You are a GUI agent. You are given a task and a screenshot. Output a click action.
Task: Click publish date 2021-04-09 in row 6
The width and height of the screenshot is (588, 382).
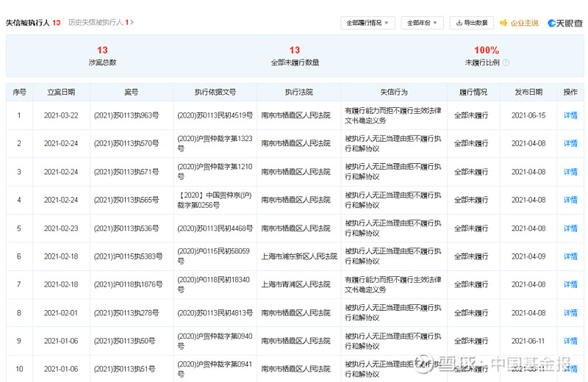(x=528, y=256)
